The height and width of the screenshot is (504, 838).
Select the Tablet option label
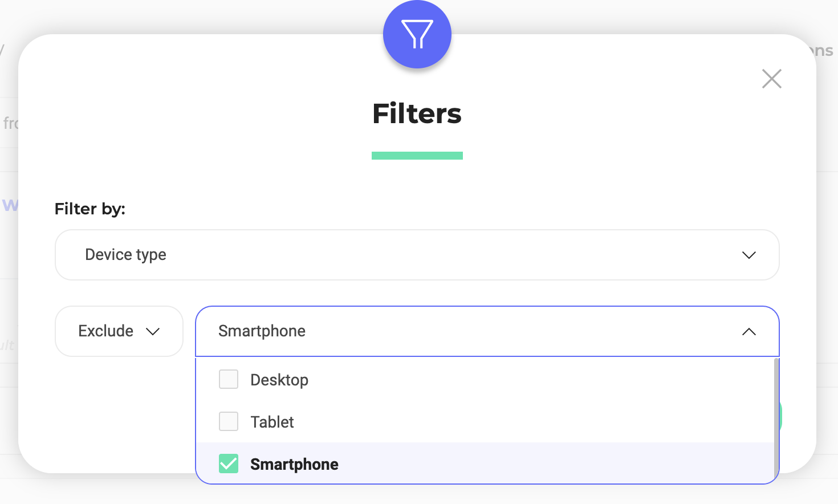pos(272,422)
